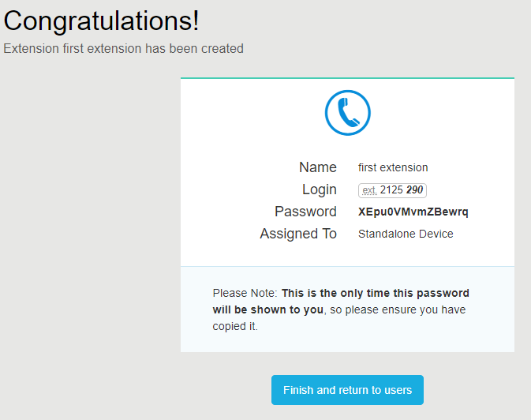
Task: Click the Congratulations! heading
Action: [x=102, y=21]
